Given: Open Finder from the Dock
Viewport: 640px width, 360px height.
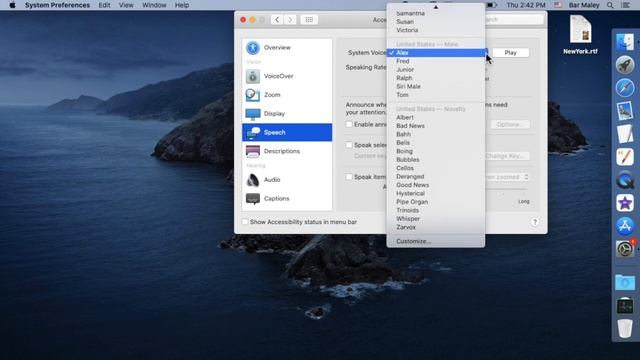Looking at the screenshot, I should [x=625, y=42].
